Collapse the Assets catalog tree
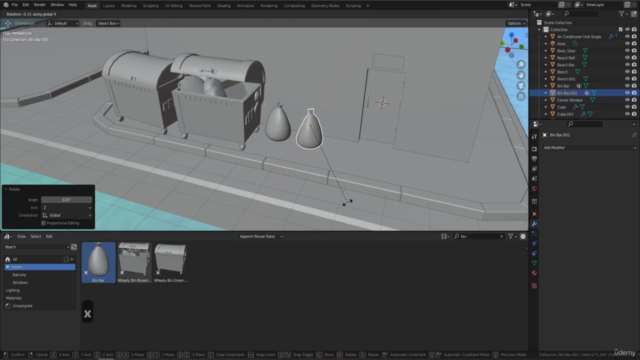The height and width of the screenshot is (360, 640). pyautogui.click(x=8, y=267)
